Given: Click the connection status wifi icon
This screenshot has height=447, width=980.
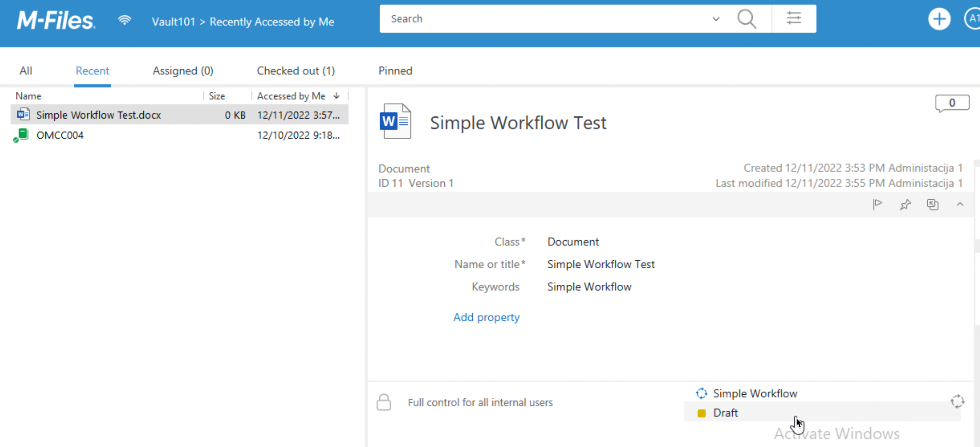Looking at the screenshot, I should tap(124, 20).
